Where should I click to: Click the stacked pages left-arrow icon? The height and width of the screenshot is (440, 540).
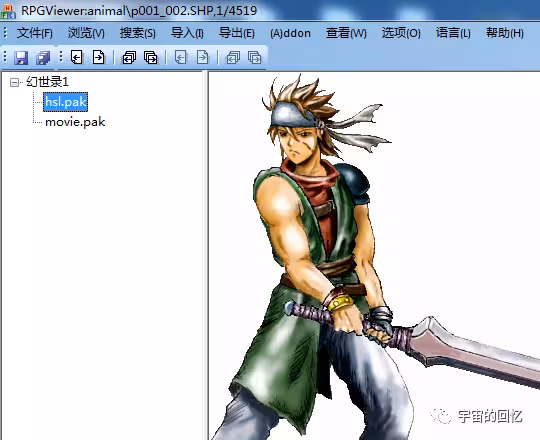129,57
